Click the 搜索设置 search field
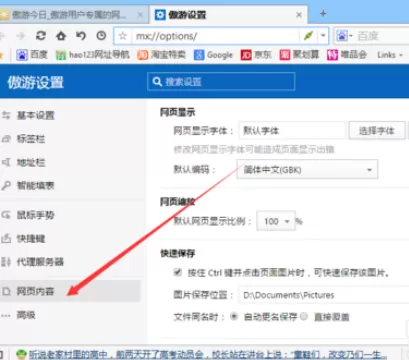This screenshot has height=360, width=409. (221, 82)
